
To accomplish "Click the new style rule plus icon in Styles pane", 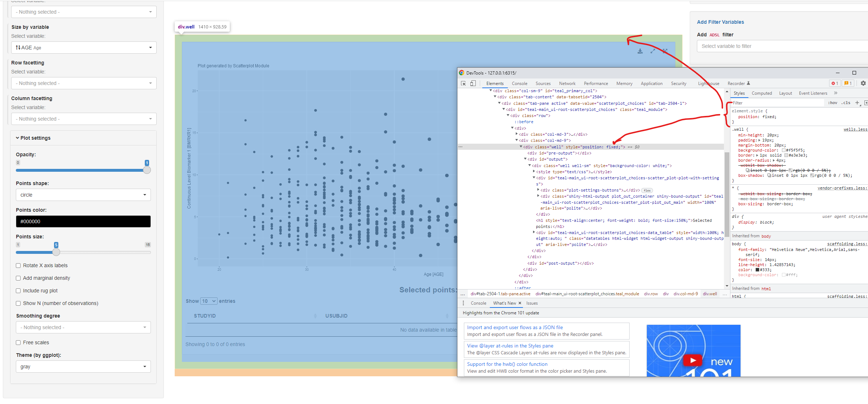I will pos(857,103).
